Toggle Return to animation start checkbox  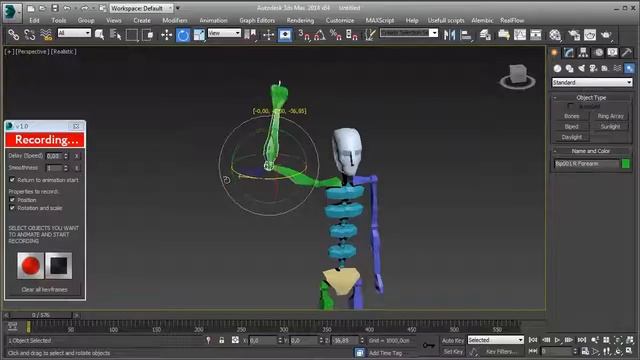click(12, 180)
